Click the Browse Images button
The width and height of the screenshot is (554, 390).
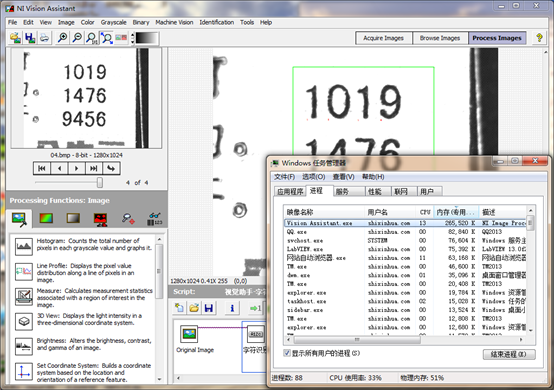440,38
